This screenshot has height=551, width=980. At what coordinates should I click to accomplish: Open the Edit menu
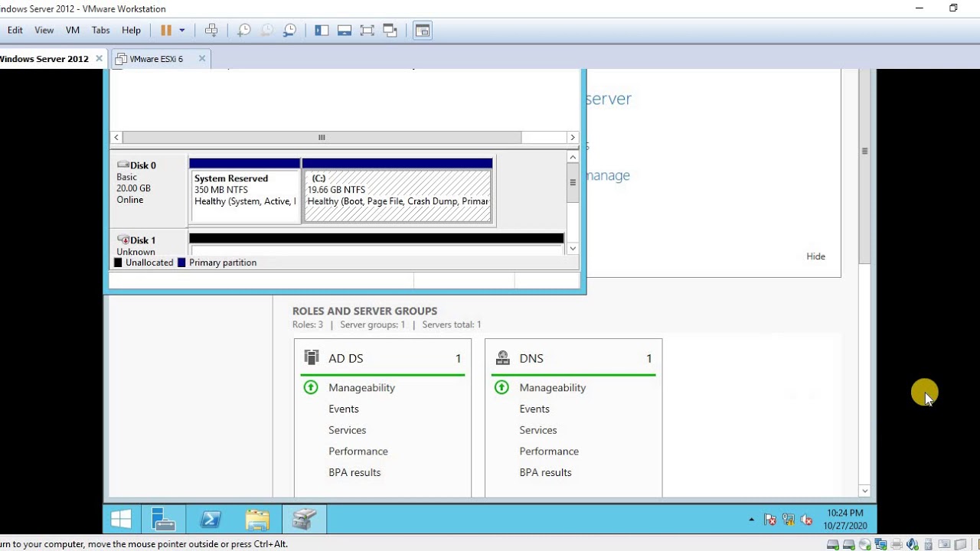point(15,31)
